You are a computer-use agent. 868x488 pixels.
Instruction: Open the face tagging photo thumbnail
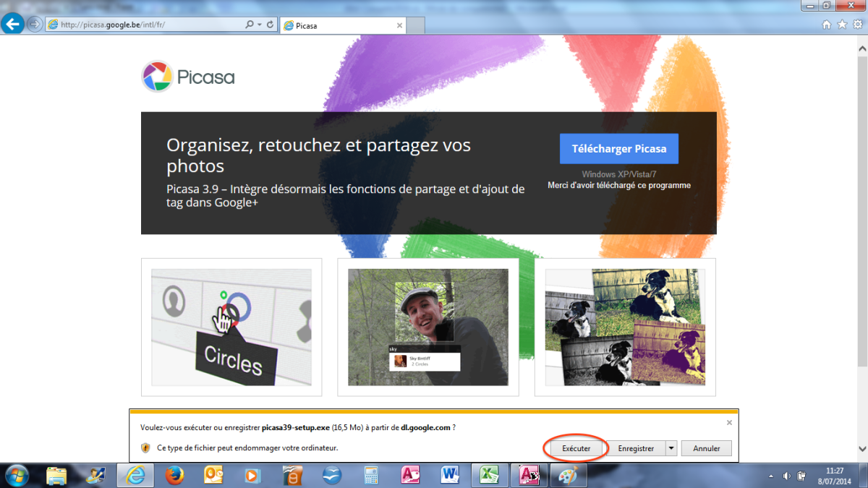pyautogui.click(x=428, y=328)
